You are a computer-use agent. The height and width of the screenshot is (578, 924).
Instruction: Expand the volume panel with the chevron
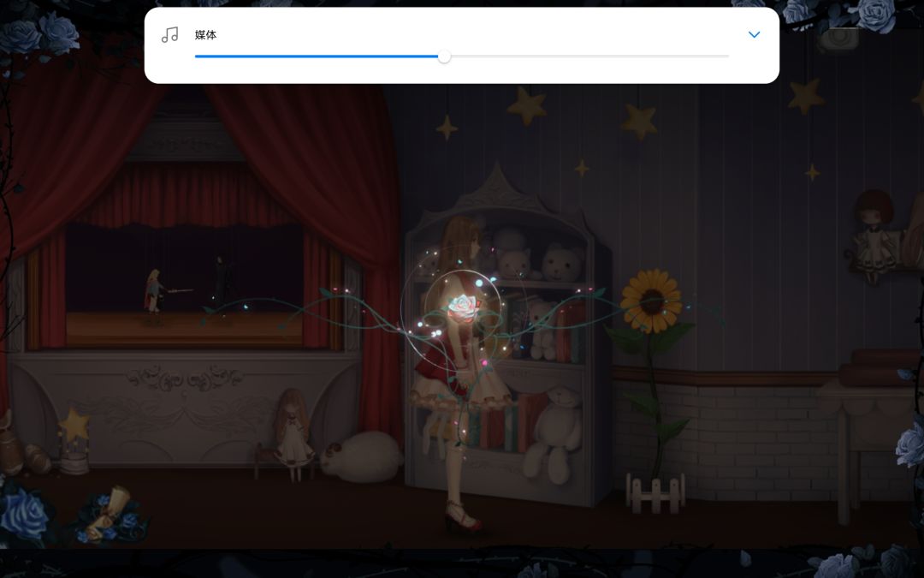coord(754,35)
